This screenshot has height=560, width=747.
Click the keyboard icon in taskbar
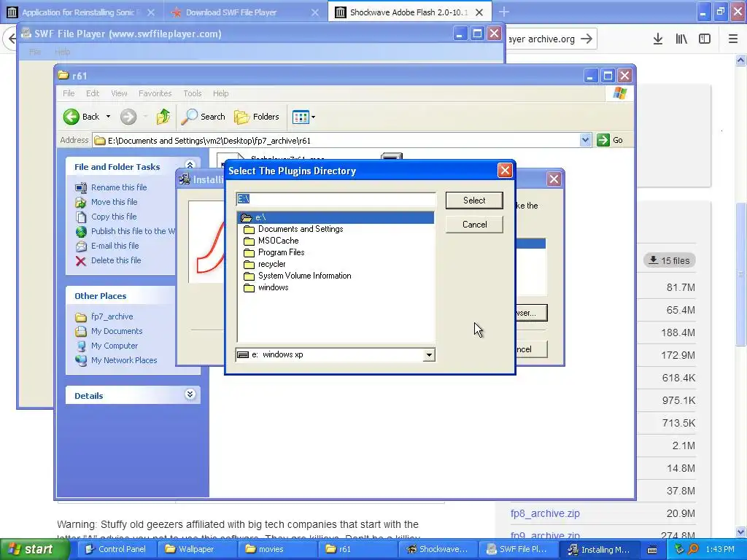pos(652,550)
